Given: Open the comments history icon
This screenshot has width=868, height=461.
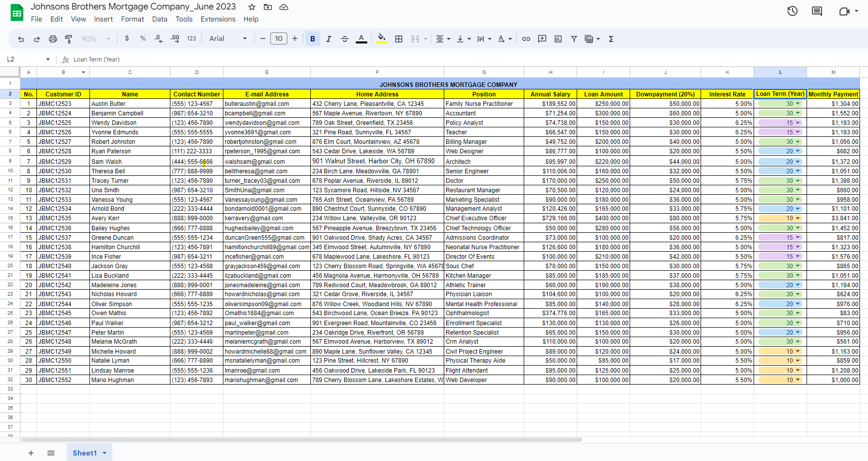Looking at the screenshot, I should click(817, 11).
